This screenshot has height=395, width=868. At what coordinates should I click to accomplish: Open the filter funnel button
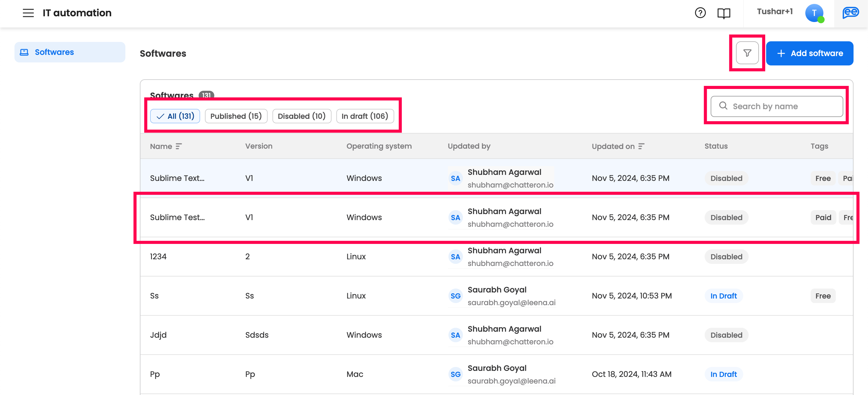click(x=747, y=53)
